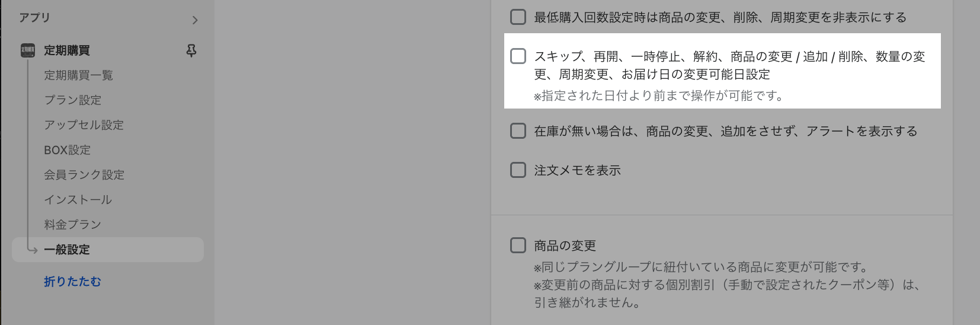Navigate to インストール page
Screen dimensions: 980x325
78,200
